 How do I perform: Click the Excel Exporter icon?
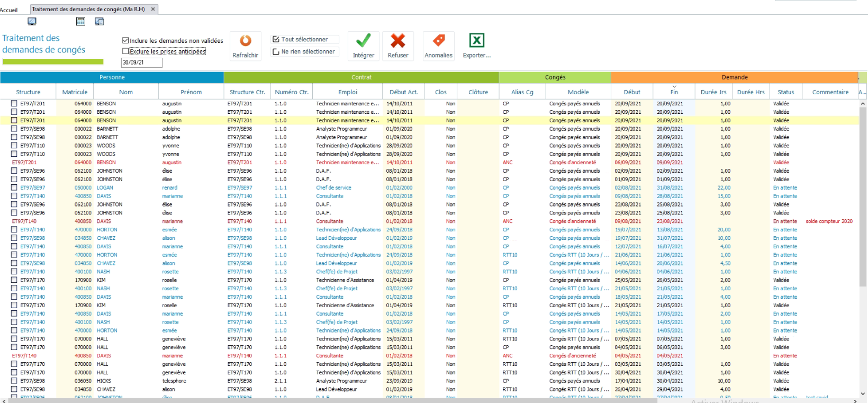(x=477, y=41)
